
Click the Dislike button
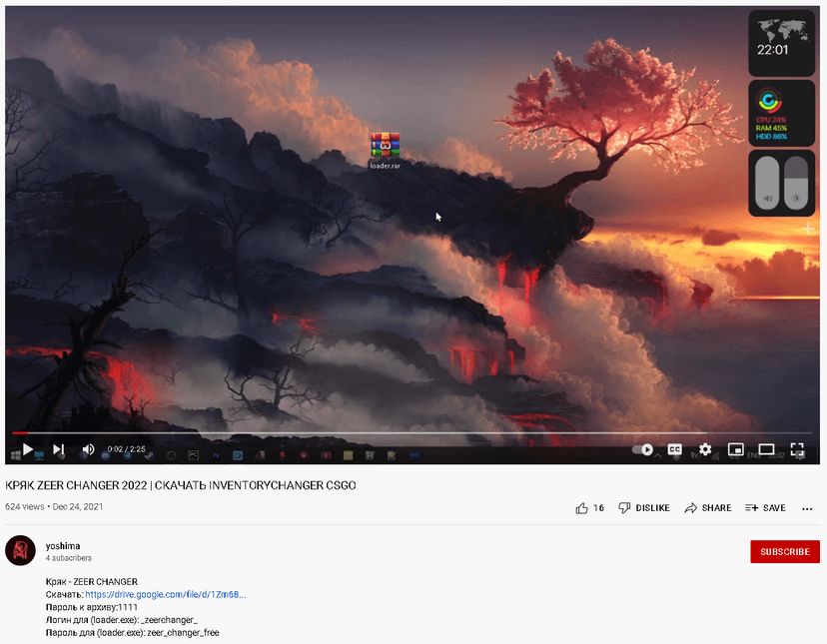point(644,508)
